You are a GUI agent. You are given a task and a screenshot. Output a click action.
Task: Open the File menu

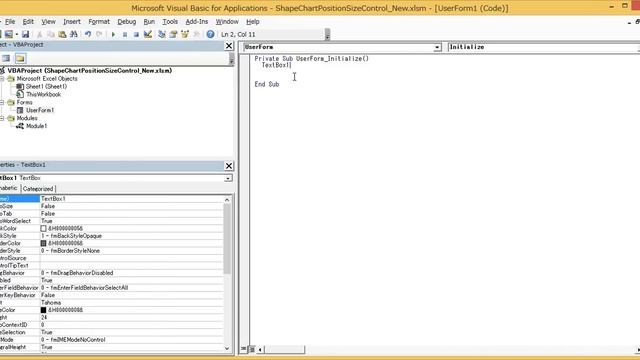click(x=10, y=22)
